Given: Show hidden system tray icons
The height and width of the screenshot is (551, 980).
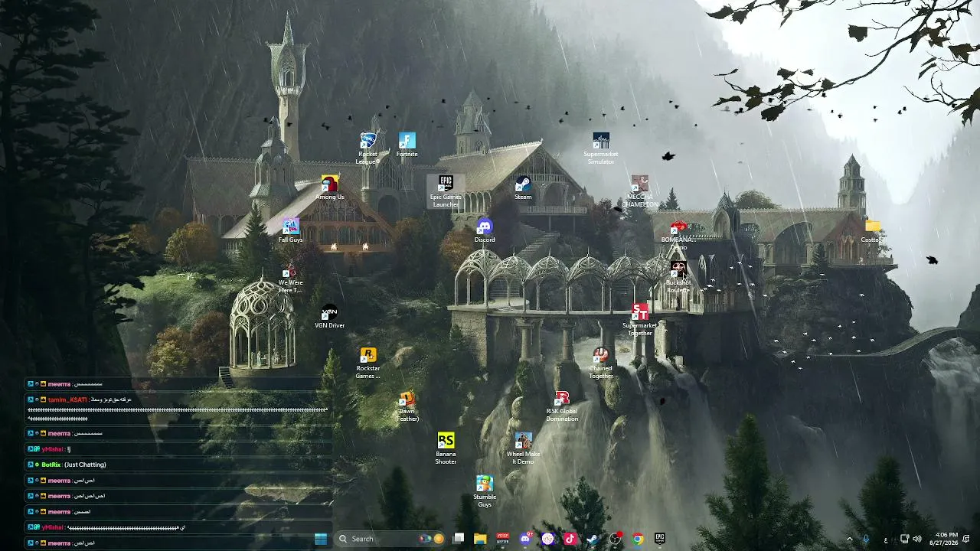Looking at the screenshot, I should click(x=849, y=539).
